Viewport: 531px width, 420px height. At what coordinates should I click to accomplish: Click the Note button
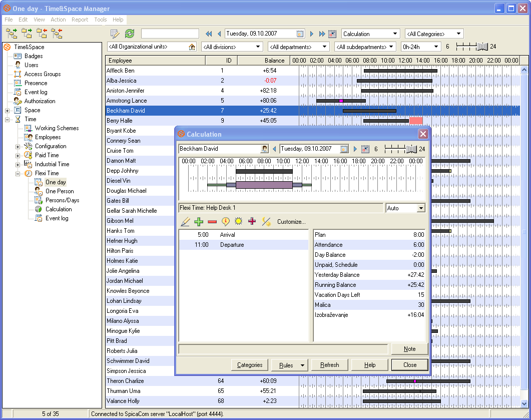(x=409, y=349)
